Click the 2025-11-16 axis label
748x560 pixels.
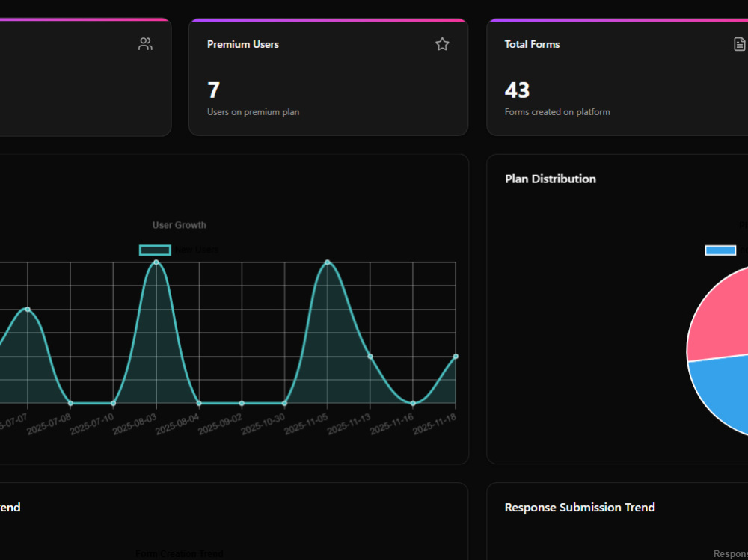tap(392, 424)
